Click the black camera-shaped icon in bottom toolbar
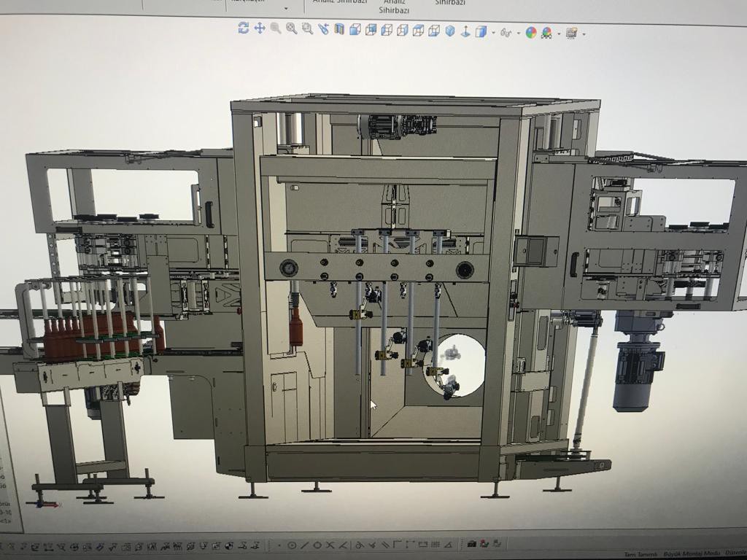 (x=472, y=544)
